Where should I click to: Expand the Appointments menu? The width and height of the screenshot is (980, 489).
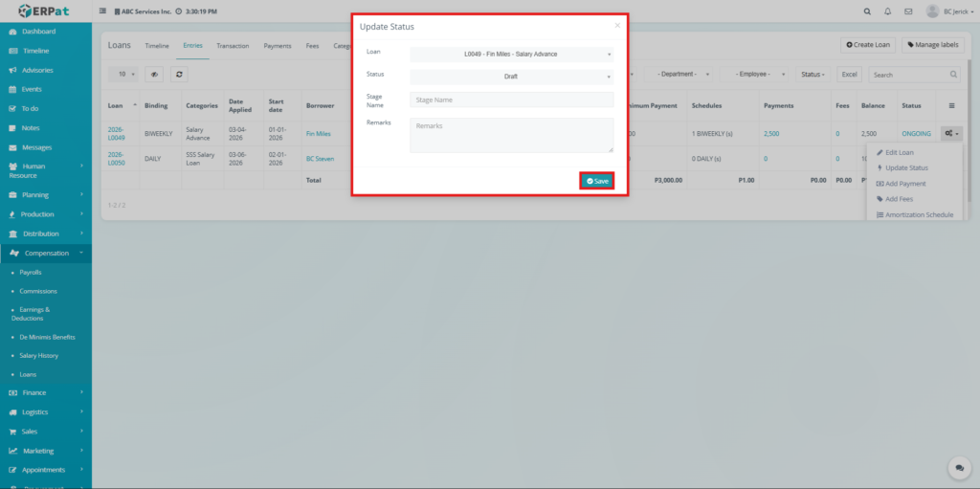tap(46, 470)
